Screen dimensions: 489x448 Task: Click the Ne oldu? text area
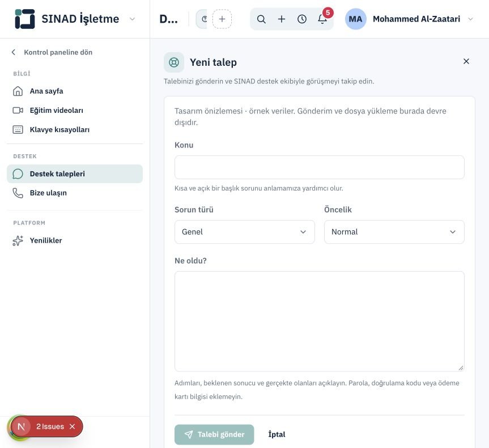pyautogui.click(x=320, y=321)
